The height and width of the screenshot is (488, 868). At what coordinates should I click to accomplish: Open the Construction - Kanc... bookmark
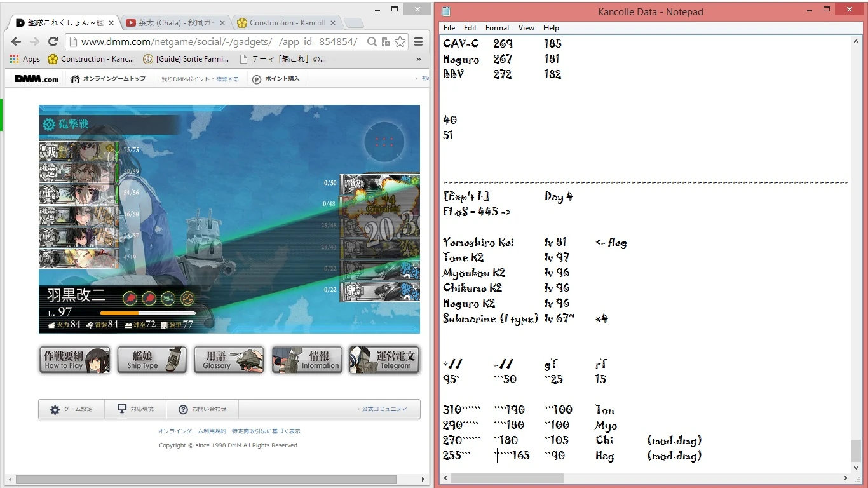[91, 59]
